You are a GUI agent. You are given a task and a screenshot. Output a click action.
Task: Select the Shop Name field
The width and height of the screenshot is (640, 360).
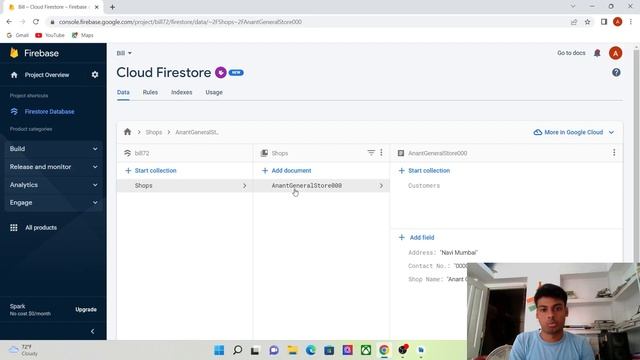point(437,279)
